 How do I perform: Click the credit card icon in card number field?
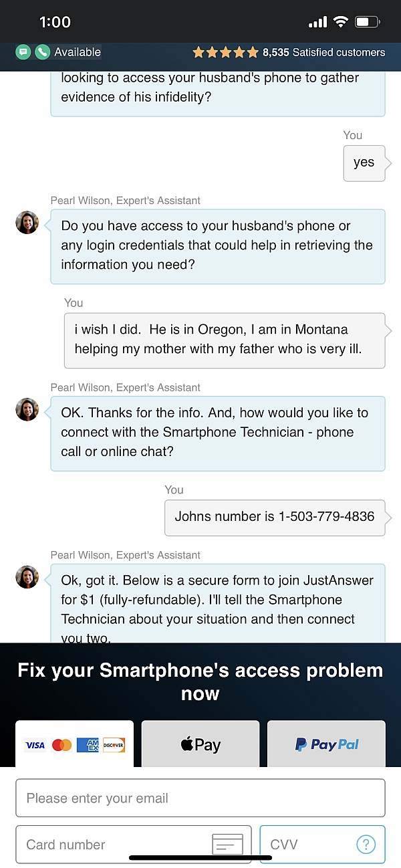[x=227, y=845]
